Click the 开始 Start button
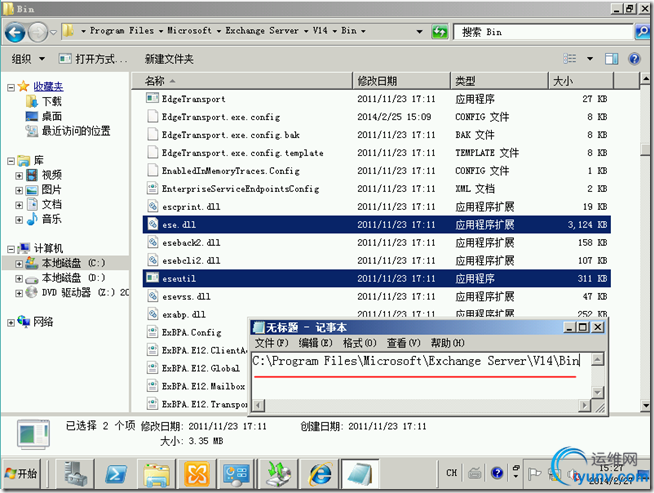 pyautogui.click(x=21, y=474)
